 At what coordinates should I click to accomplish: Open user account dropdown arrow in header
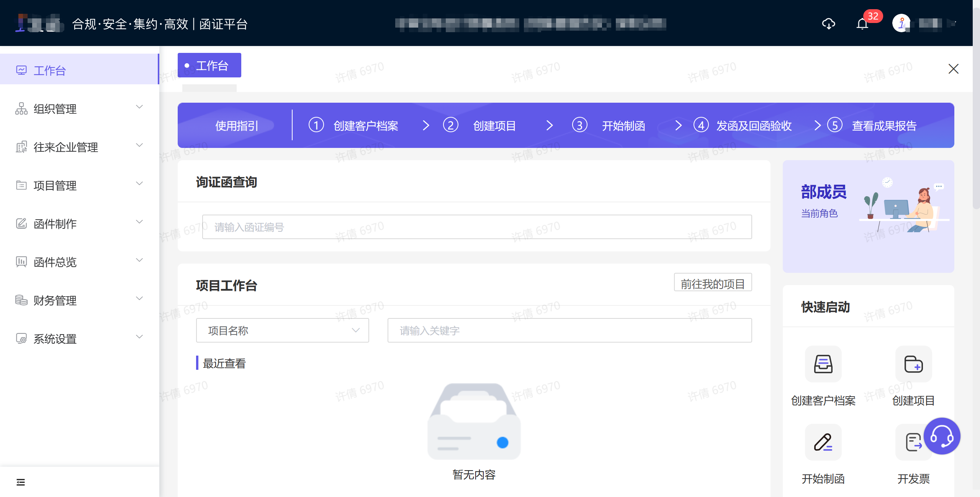tap(952, 24)
